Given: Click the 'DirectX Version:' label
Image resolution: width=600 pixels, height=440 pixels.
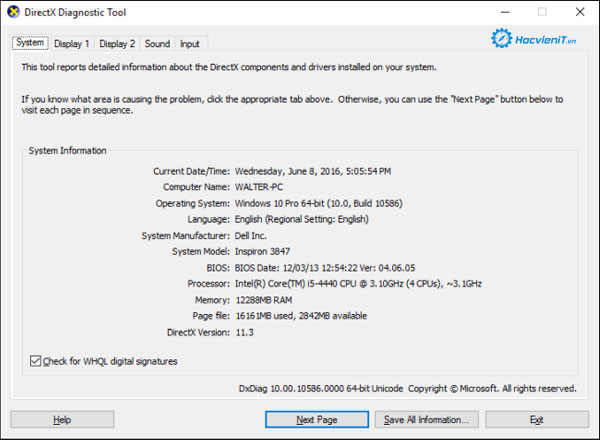Looking at the screenshot, I should (x=198, y=332).
